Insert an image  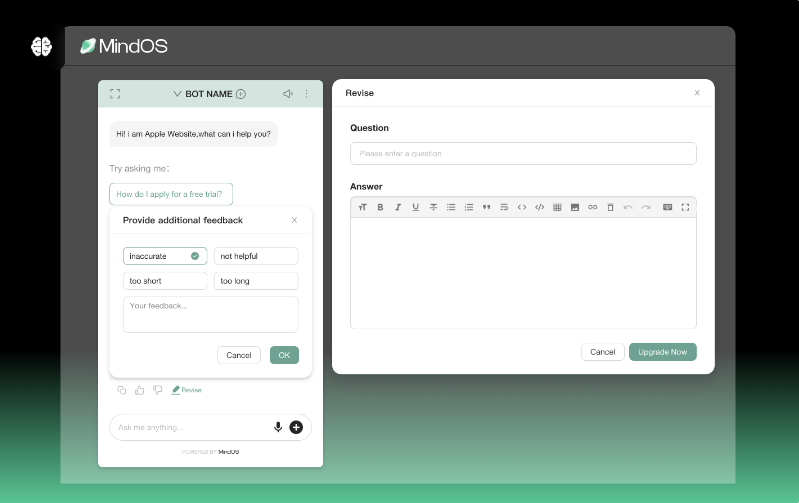(x=575, y=207)
